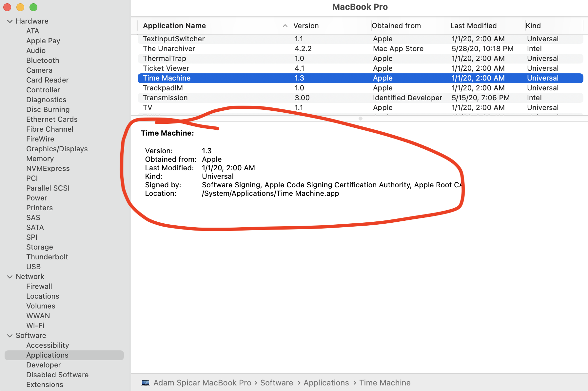Select the Time Machine row

coord(360,78)
